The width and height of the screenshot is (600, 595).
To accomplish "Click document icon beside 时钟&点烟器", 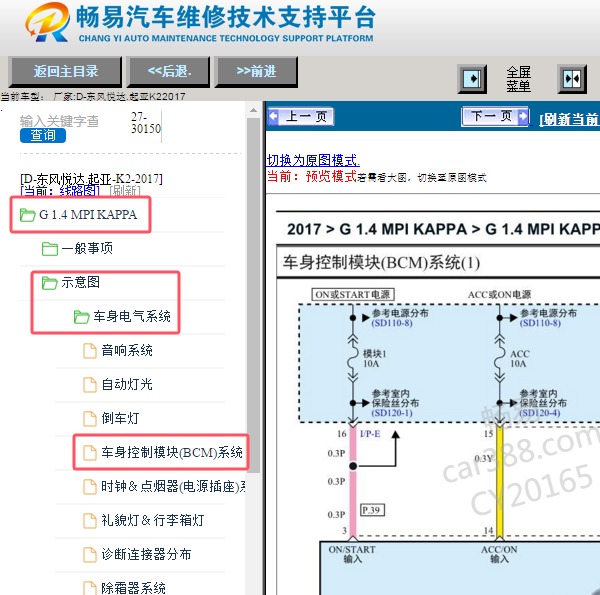I will click(90, 486).
